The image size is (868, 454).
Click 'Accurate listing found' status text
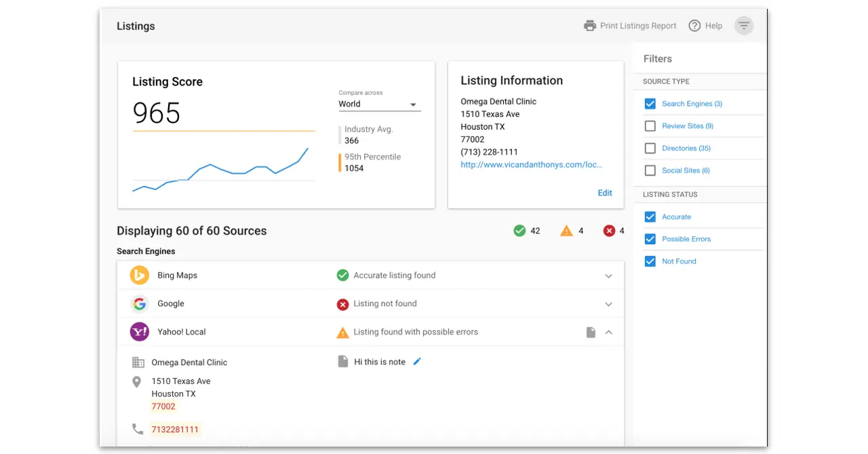[x=395, y=276]
